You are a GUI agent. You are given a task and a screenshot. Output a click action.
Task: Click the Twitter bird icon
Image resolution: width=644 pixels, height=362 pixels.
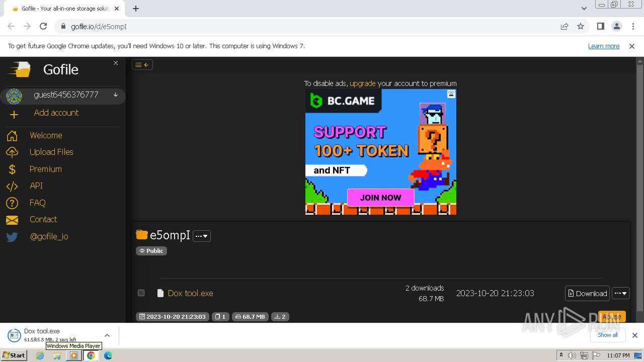12,237
